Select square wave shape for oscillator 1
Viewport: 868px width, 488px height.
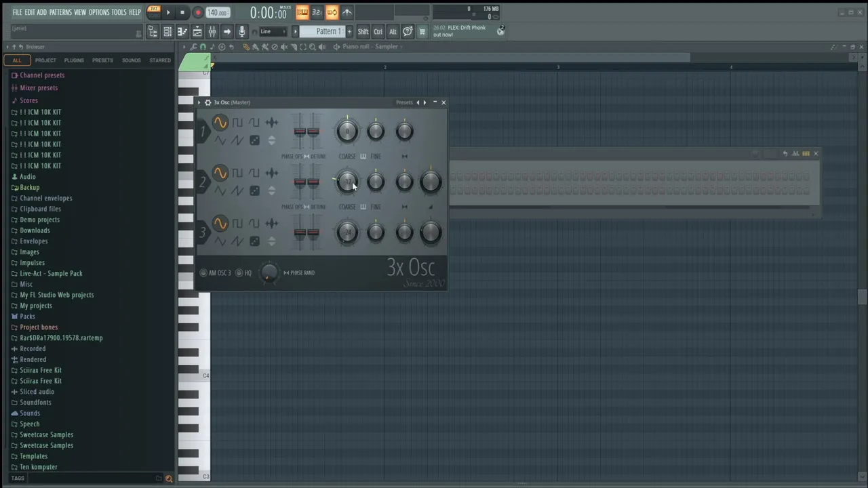(x=237, y=123)
